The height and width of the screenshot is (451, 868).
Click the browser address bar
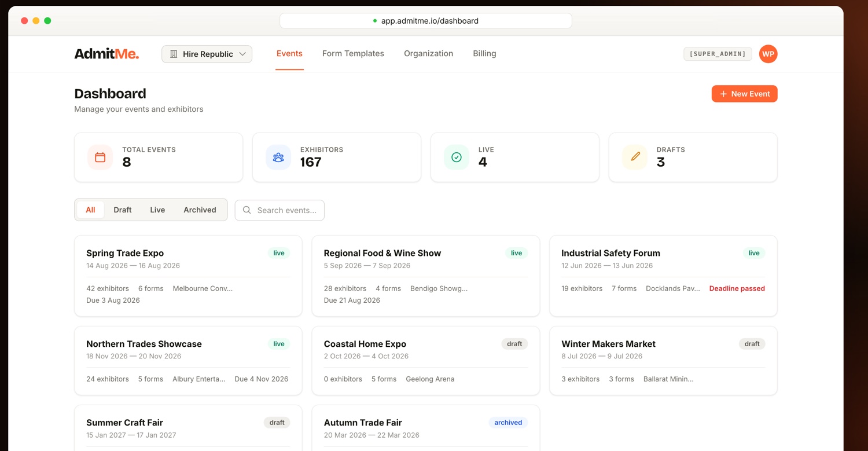tap(426, 21)
